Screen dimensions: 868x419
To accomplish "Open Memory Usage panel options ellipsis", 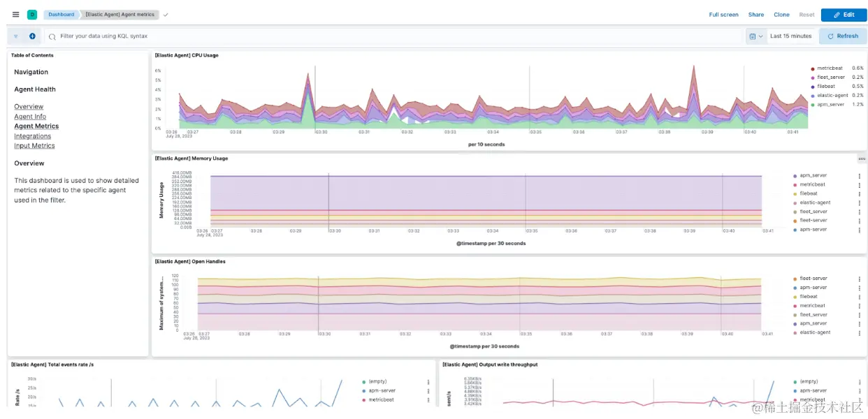I will [862, 159].
